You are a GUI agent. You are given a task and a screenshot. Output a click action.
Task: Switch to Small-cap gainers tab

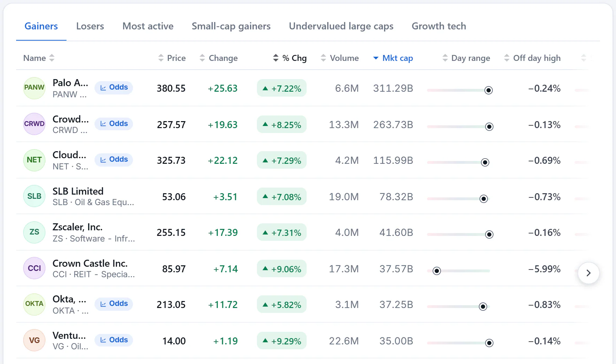[x=231, y=26]
